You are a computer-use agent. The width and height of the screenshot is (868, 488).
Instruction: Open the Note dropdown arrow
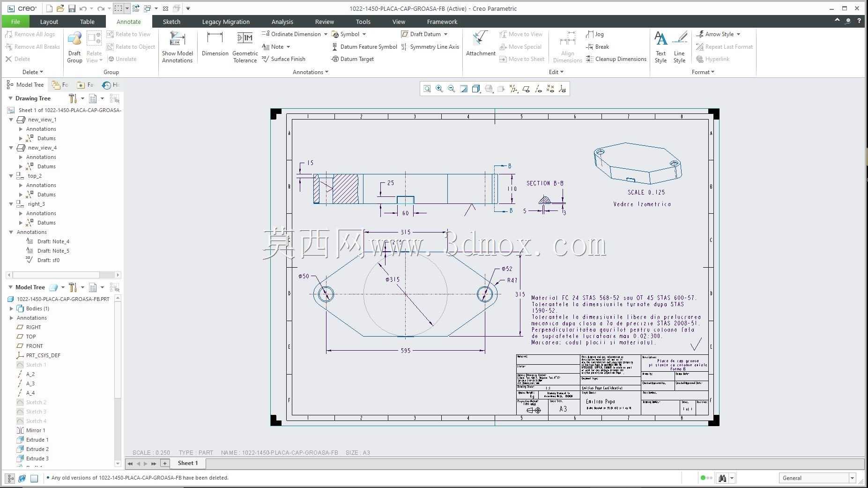click(288, 47)
